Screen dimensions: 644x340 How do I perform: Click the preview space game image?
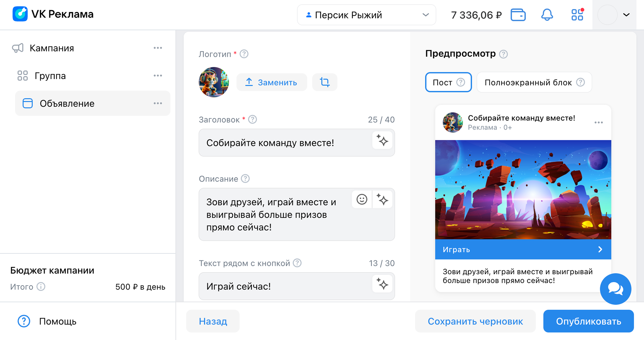(x=523, y=190)
